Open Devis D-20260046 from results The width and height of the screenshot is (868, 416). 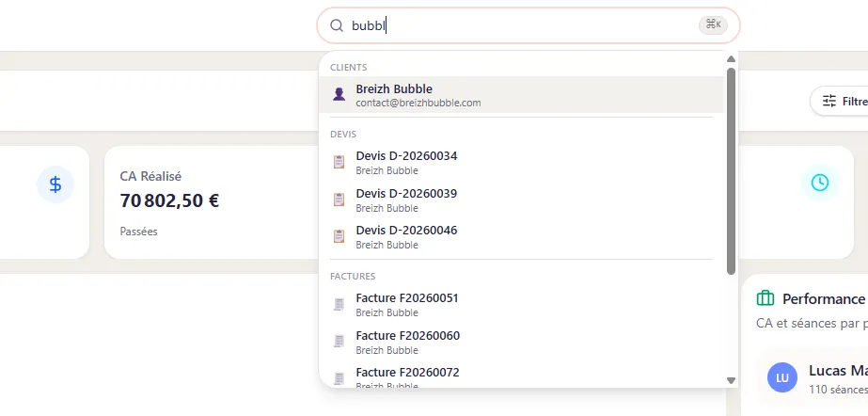(522, 236)
